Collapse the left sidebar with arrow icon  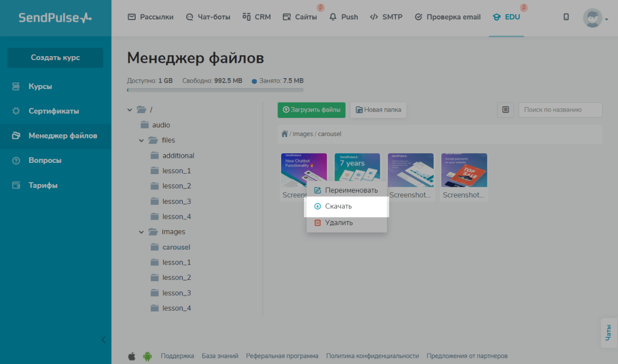pyautogui.click(x=104, y=339)
